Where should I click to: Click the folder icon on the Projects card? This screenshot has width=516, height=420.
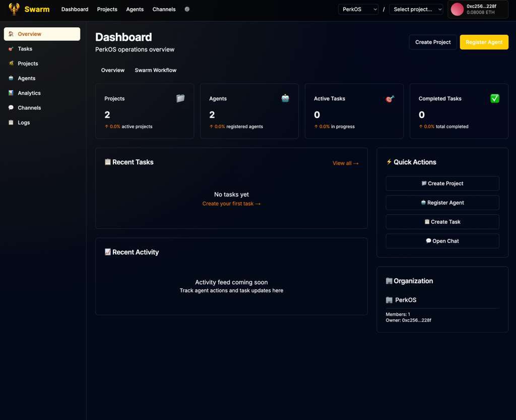(x=180, y=98)
